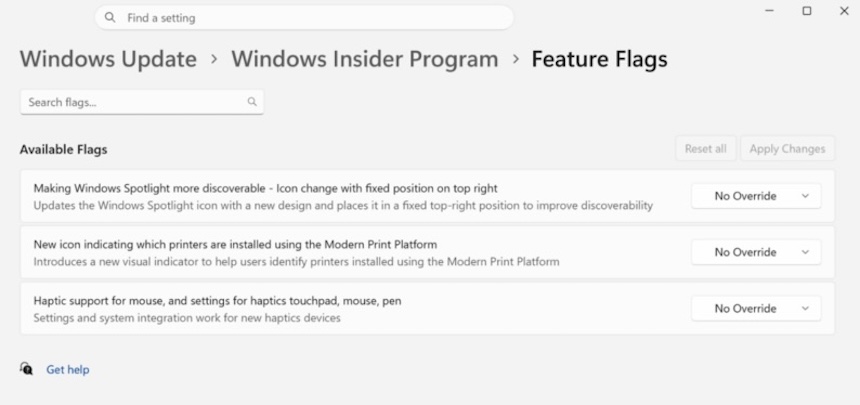Click the Get help headset icon
Screen dimensions: 860x405
click(27, 369)
